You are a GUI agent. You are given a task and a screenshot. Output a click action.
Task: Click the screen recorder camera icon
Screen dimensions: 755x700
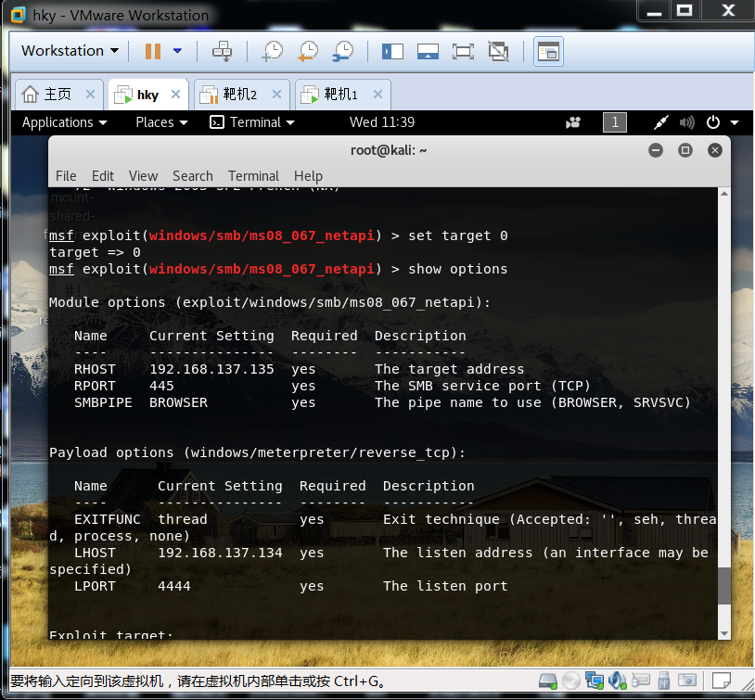[x=573, y=122]
